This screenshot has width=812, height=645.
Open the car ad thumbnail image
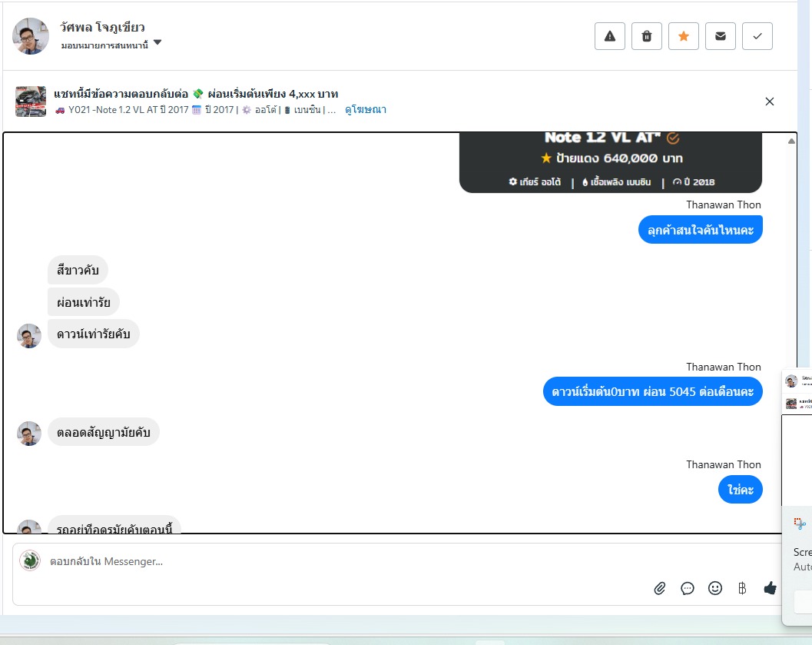tap(31, 101)
